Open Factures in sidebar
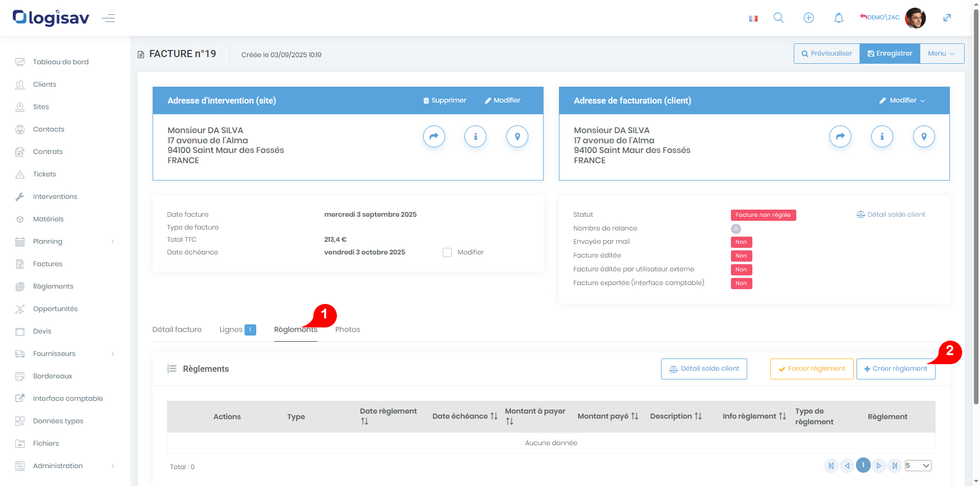This screenshot has height=486, width=980. tap(47, 264)
